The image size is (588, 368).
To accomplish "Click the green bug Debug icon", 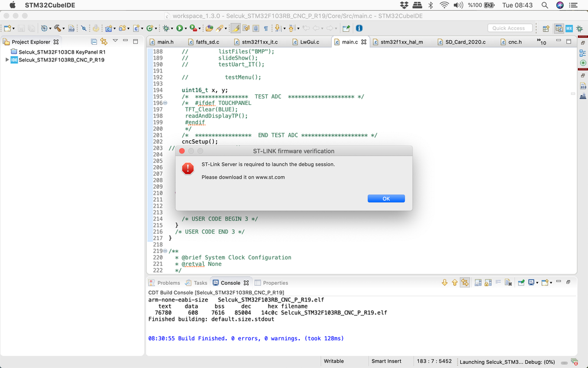I will point(166,28).
